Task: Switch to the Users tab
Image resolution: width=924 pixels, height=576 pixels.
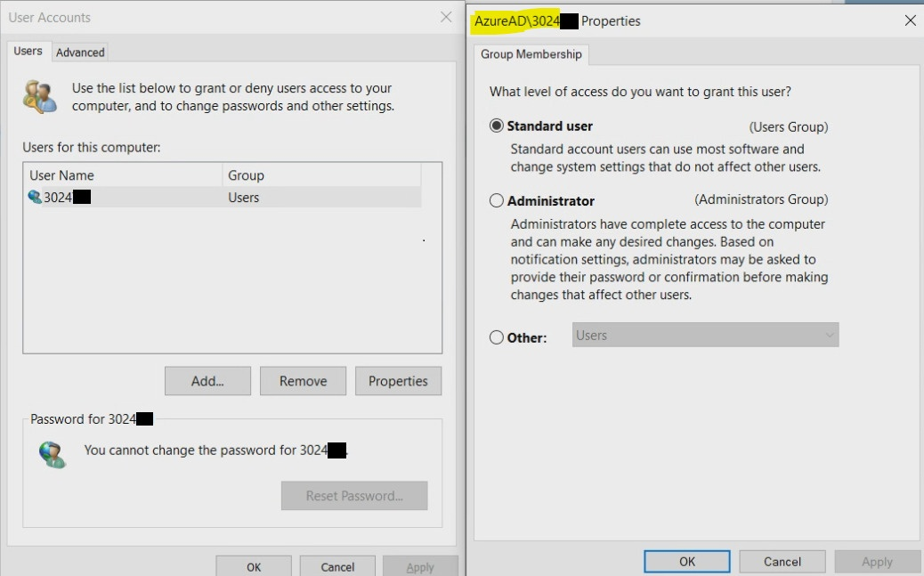Action: [28, 52]
